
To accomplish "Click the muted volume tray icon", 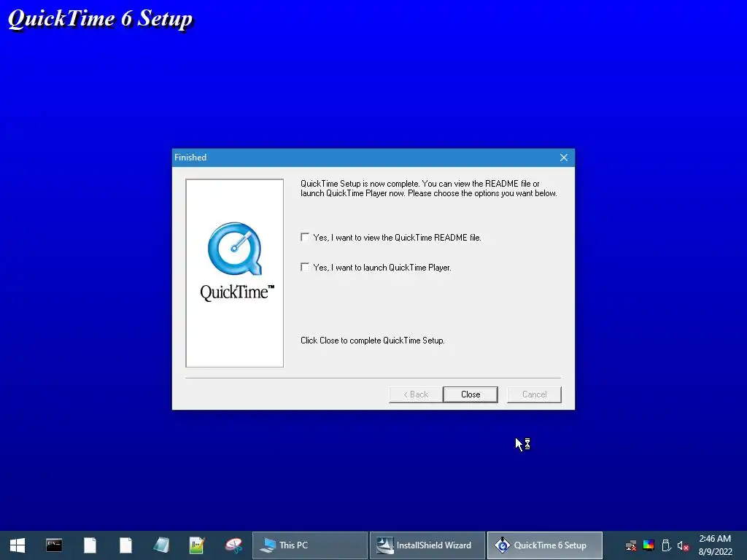I will click(x=683, y=545).
